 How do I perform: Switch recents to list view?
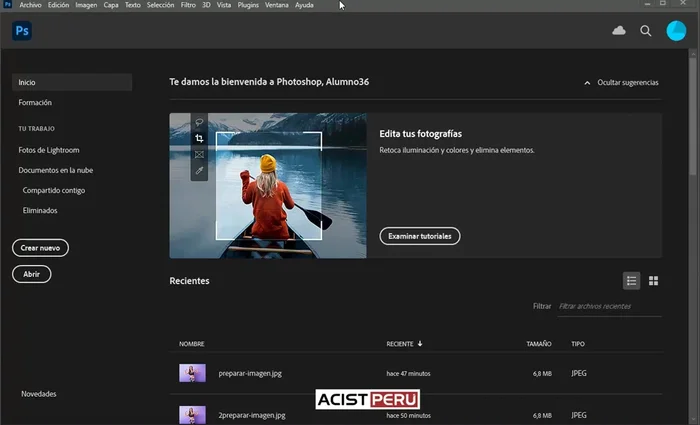pos(631,281)
